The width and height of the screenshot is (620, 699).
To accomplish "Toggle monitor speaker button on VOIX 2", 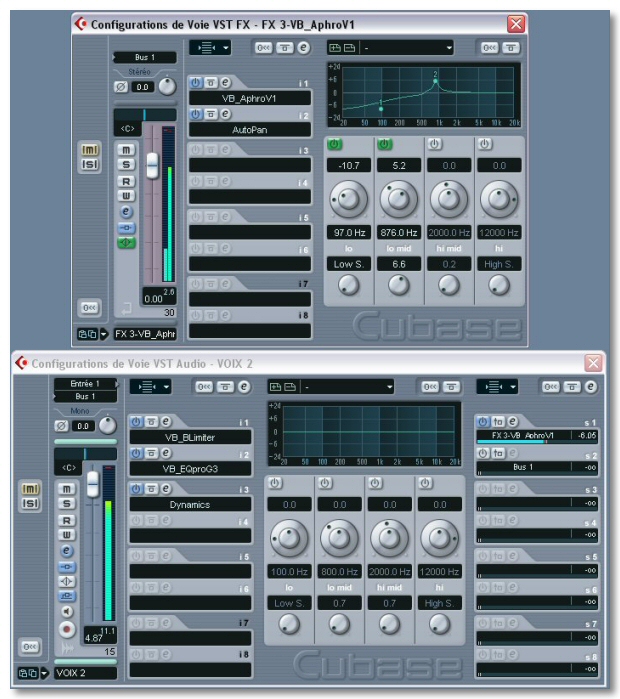I will [x=66, y=611].
